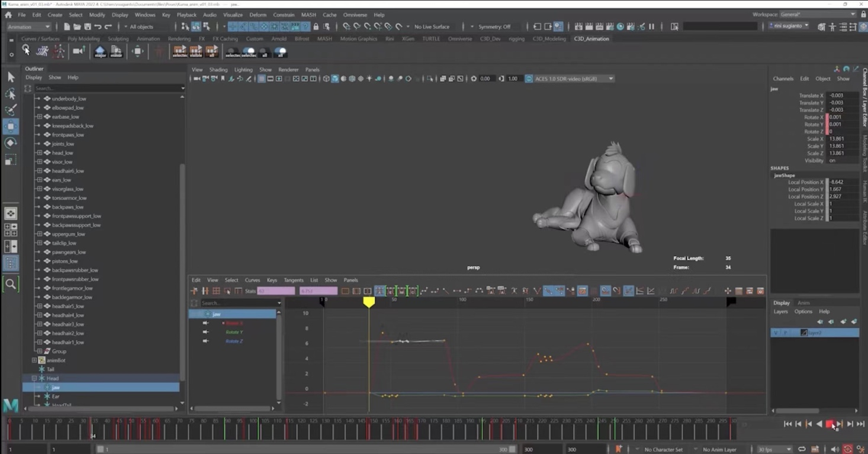
Task: Open the 30 fps frame rate dropdown
Action: [774, 449]
